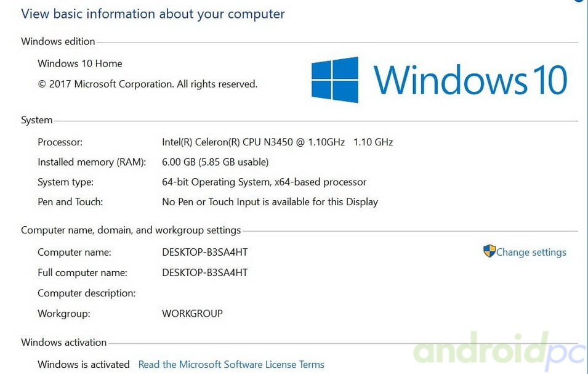The image size is (588, 374).
Task: Click the 64-bit Operating System type value
Action: [x=264, y=182]
